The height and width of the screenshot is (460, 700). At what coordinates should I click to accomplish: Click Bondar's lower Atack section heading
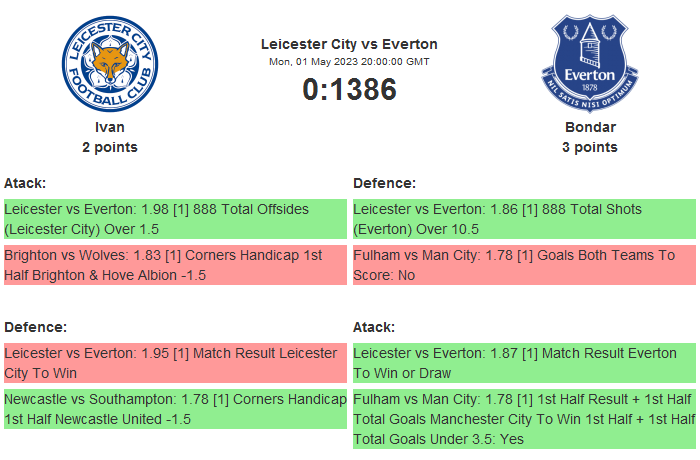click(374, 327)
